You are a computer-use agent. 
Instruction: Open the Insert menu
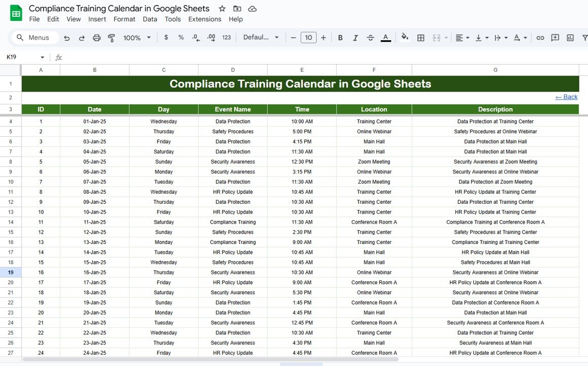[x=97, y=19]
